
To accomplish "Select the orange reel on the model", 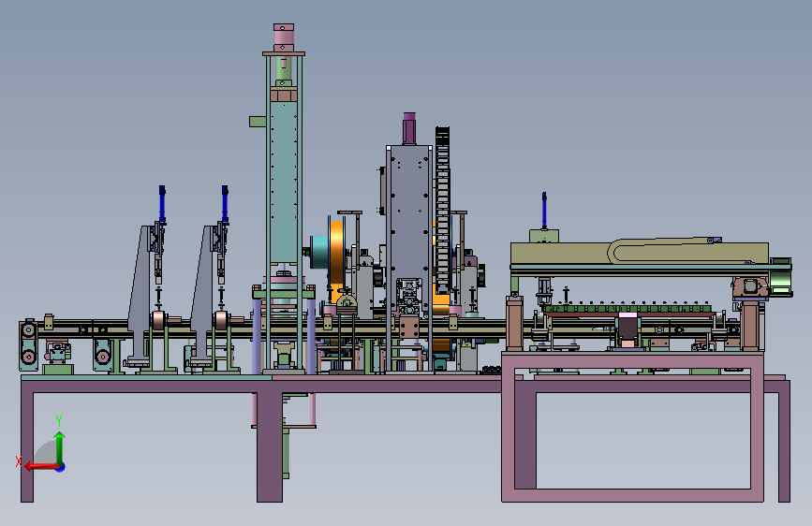I will pos(336,252).
